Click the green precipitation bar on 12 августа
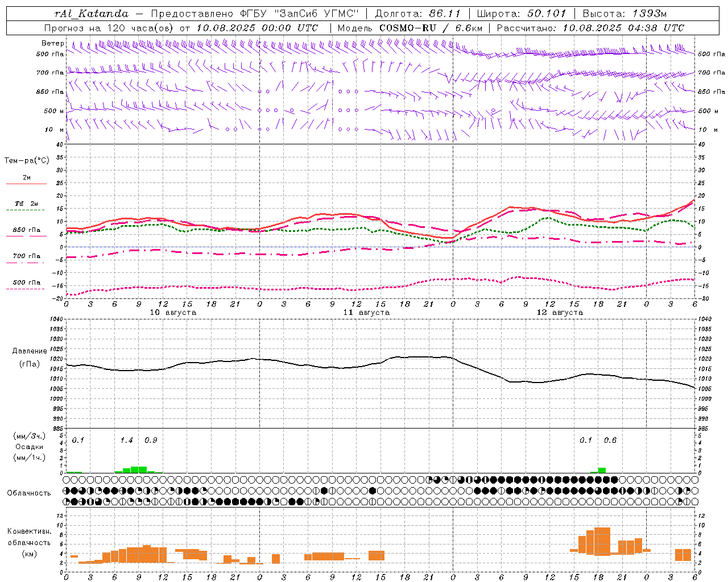Screen dimensions: 728x582 [602, 470]
